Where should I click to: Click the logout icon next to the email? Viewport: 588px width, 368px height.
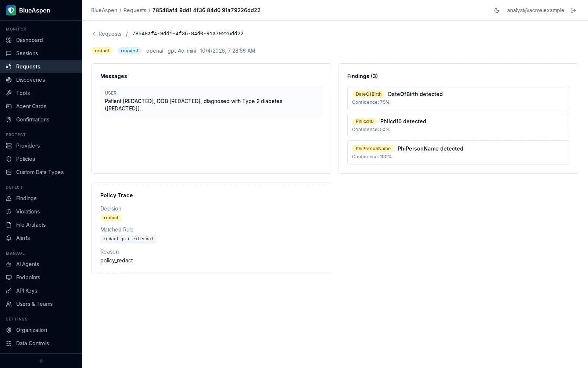point(573,10)
